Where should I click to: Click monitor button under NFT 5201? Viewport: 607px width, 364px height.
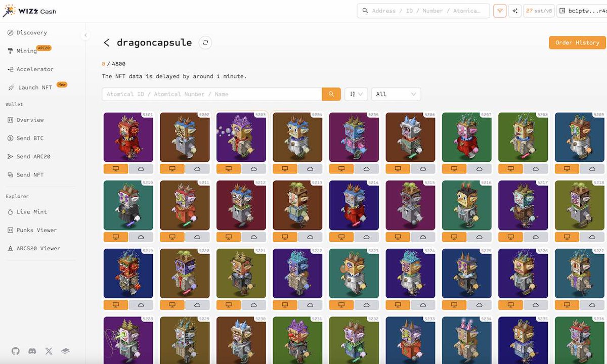pyautogui.click(x=116, y=168)
